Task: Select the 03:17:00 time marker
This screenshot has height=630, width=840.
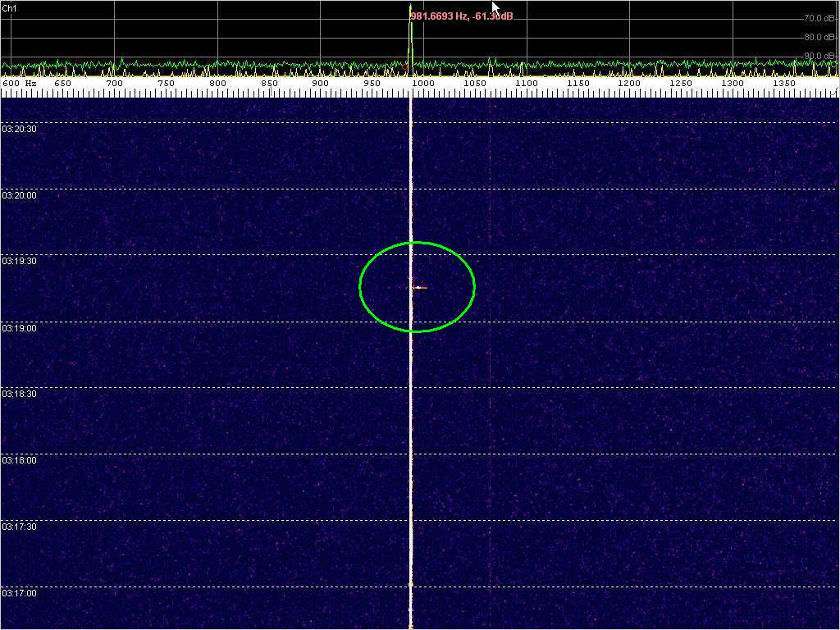Action: point(19,592)
